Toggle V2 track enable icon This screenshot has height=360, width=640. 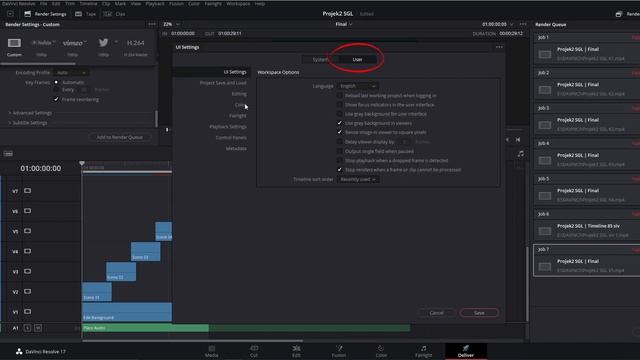(x=27, y=291)
